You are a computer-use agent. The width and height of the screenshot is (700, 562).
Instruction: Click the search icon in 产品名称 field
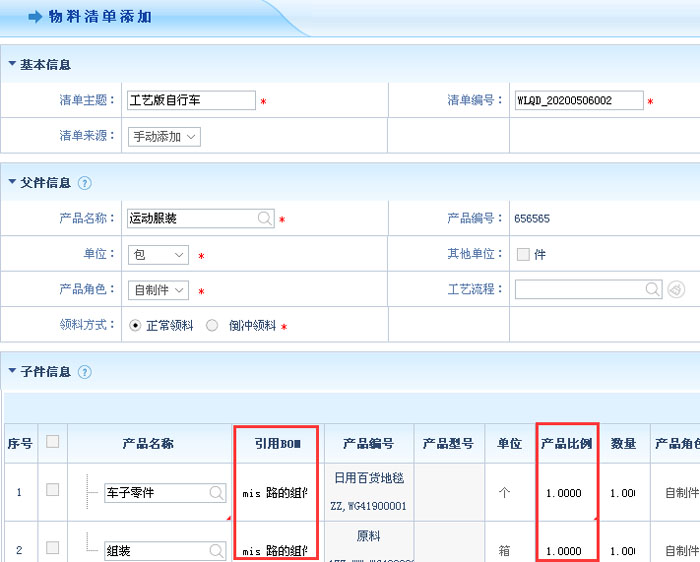pos(264,218)
